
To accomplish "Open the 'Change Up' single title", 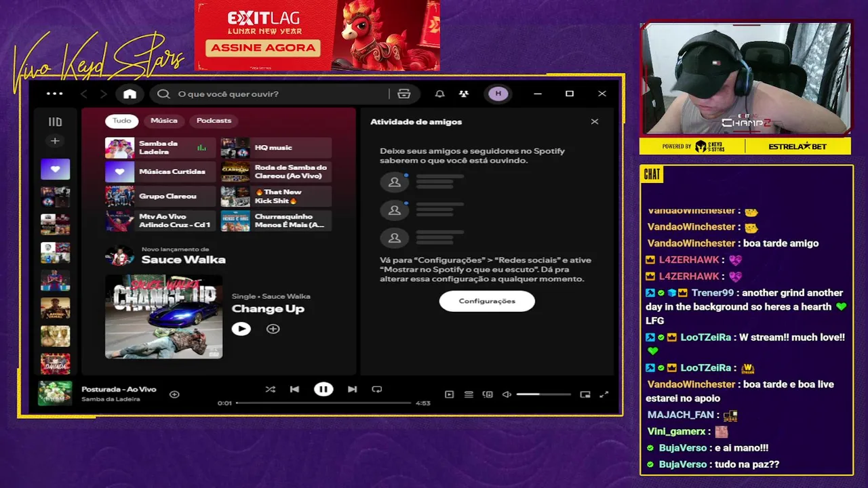I will (268, 309).
